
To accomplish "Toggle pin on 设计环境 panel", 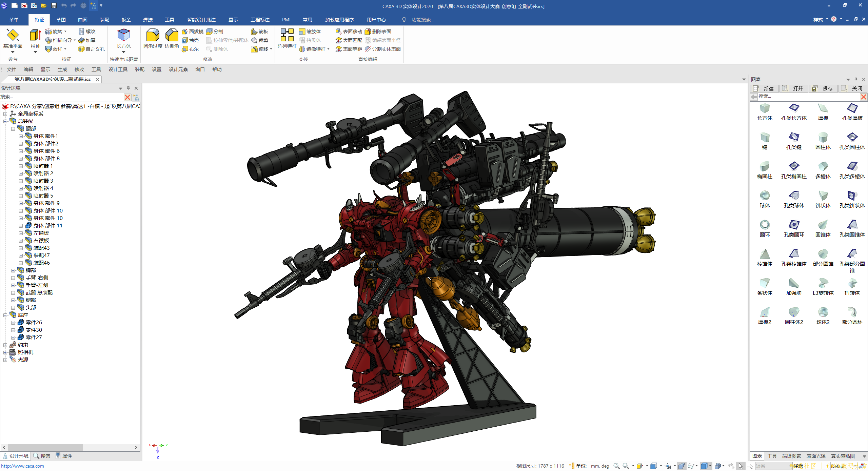I will [128, 88].
